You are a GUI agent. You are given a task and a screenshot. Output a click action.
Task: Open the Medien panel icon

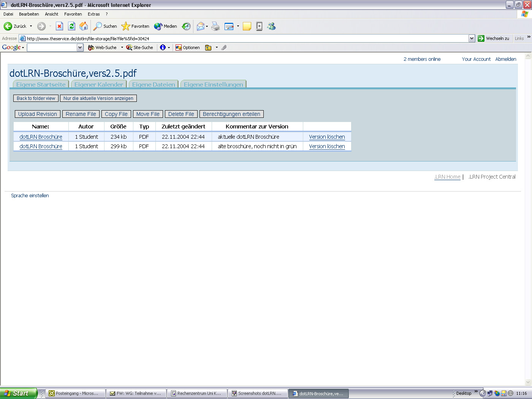(x=158, y=26)
